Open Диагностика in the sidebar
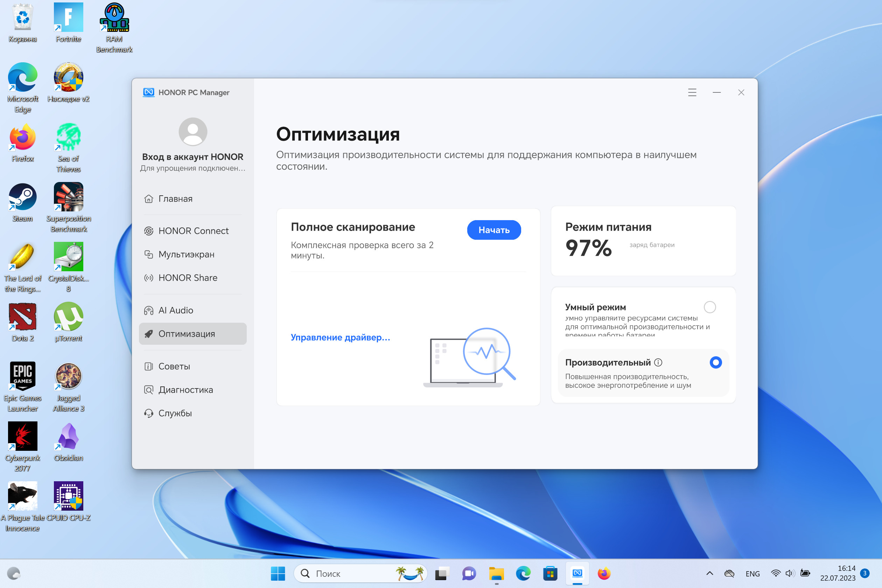Screen dimensions: 882x588 click(192, 390)
